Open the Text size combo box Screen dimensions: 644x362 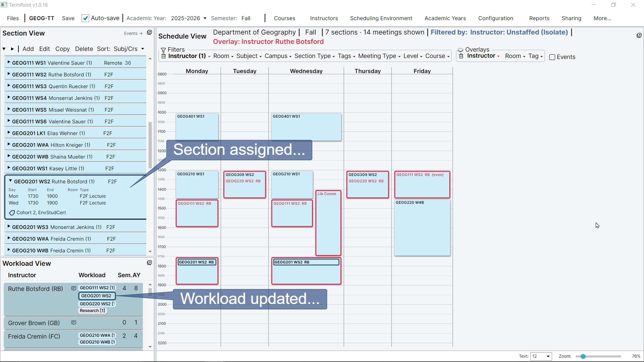point(541,356)
